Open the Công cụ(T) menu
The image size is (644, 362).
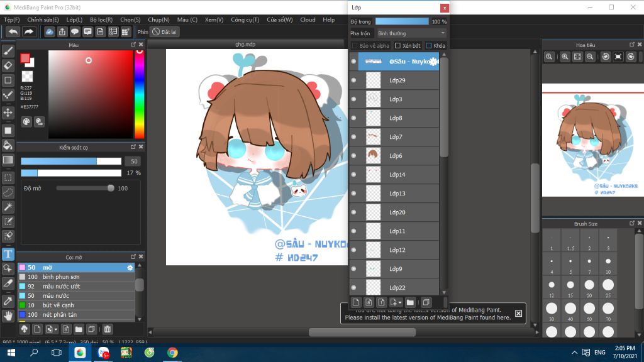(245, 19)
